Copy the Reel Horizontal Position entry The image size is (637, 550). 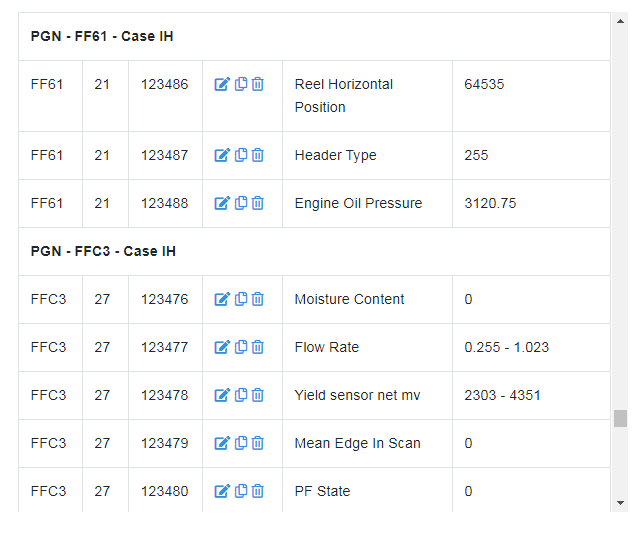tap(240, 85)
